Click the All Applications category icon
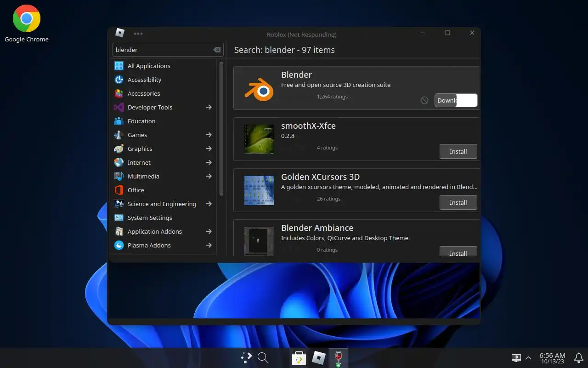The image size is (588, 368). [119, 66]
